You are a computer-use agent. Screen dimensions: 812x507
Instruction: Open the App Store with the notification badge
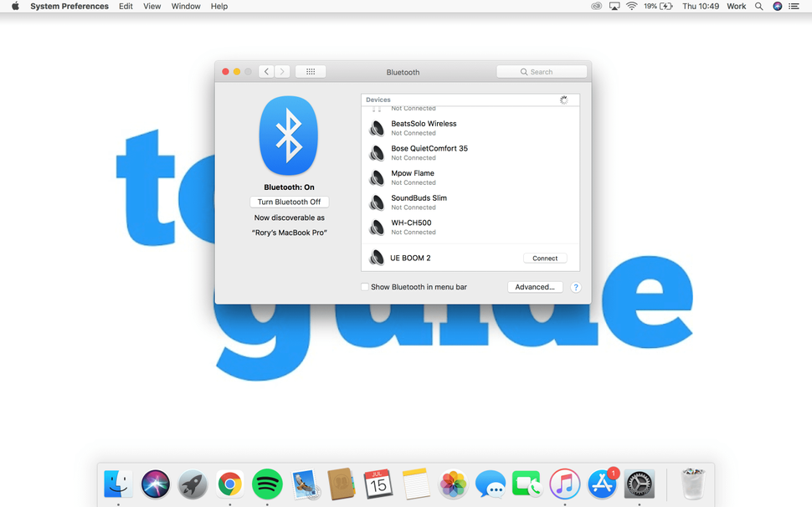point(601,484)
